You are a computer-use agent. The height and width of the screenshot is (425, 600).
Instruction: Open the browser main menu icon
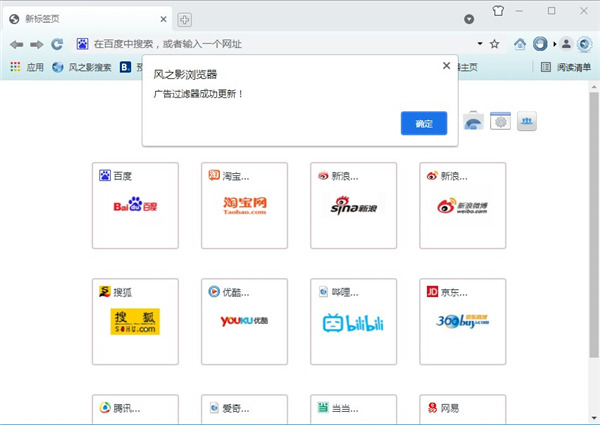583,44
